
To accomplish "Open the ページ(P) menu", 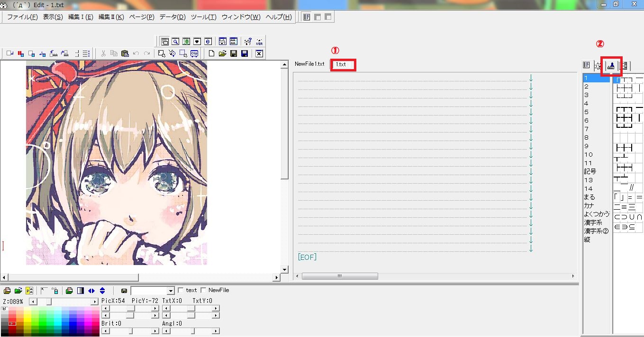I will pyautogui.click(x=142, y=17).
